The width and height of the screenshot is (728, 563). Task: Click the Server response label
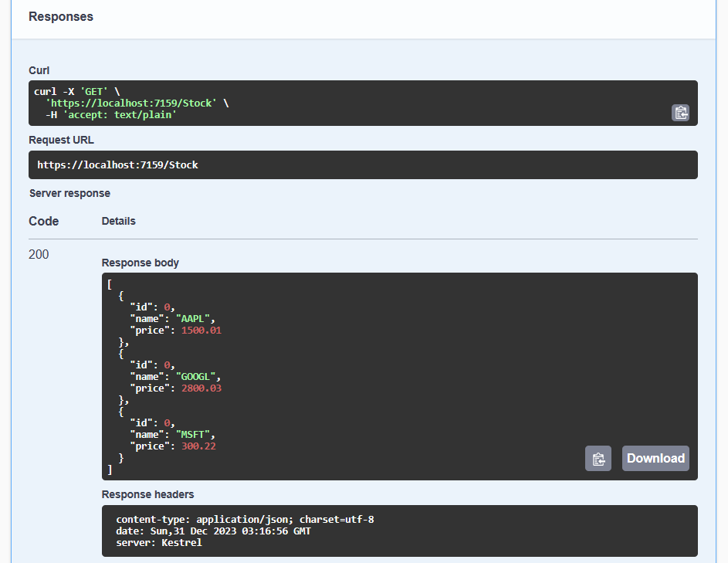(69, 192)
